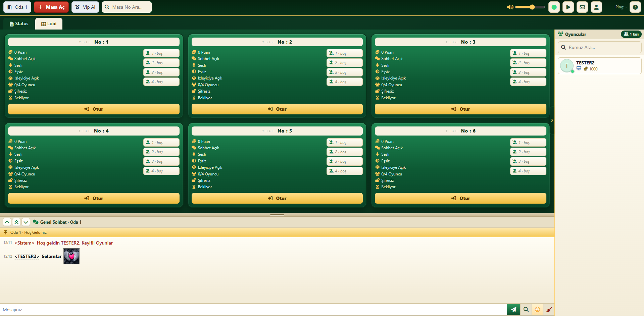
Task: Switch to the Status tab
Action: [19, 24]
